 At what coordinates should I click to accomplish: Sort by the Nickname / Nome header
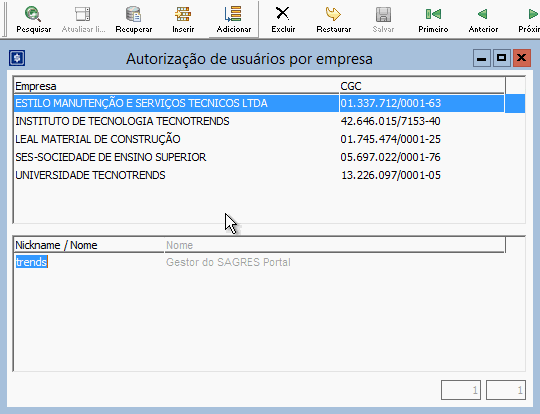(x=89, y=245)
